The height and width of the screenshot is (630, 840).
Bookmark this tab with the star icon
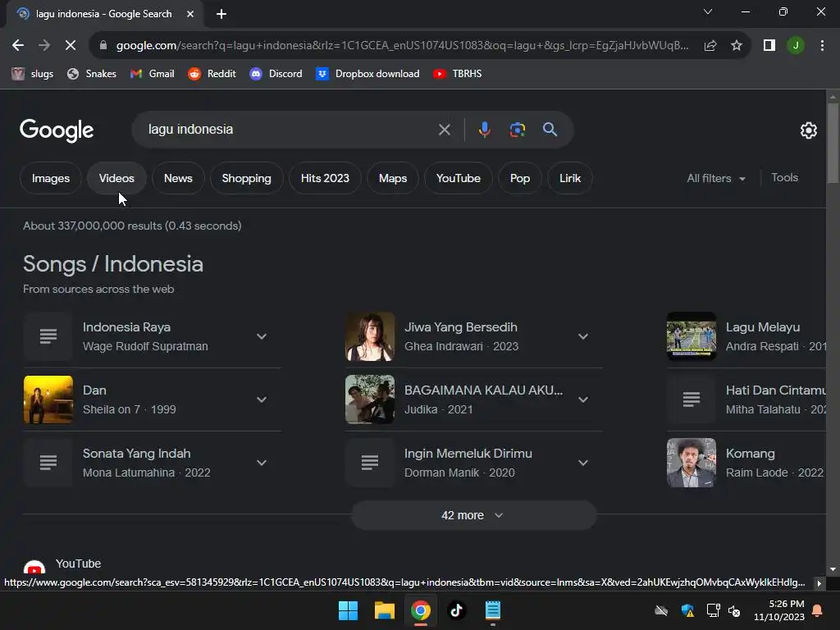coord(737,46)
